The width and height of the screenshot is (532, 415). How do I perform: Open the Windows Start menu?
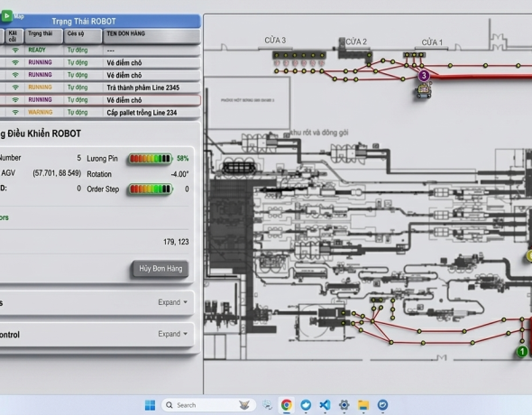coord(150,405)
